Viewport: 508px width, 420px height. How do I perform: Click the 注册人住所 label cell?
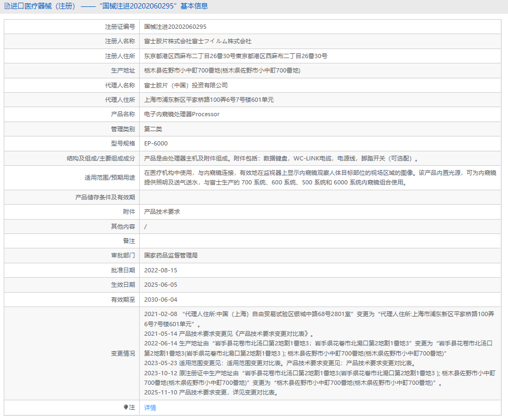tap(71, 56)
